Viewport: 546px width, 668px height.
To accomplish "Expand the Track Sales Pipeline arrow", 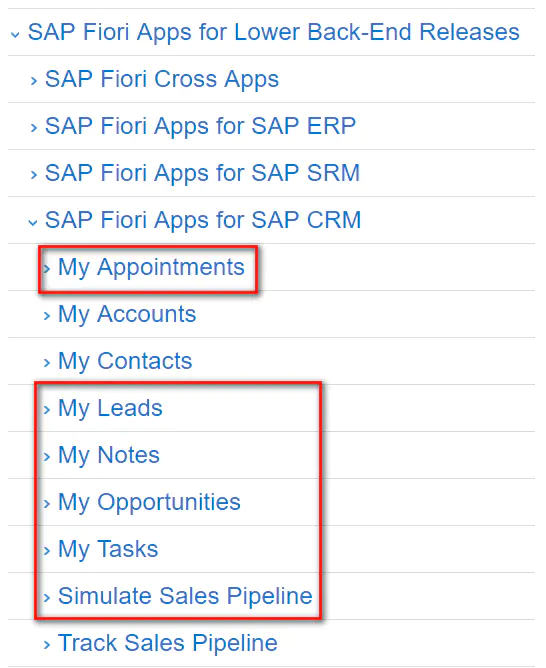I will (x=47, y=645).
